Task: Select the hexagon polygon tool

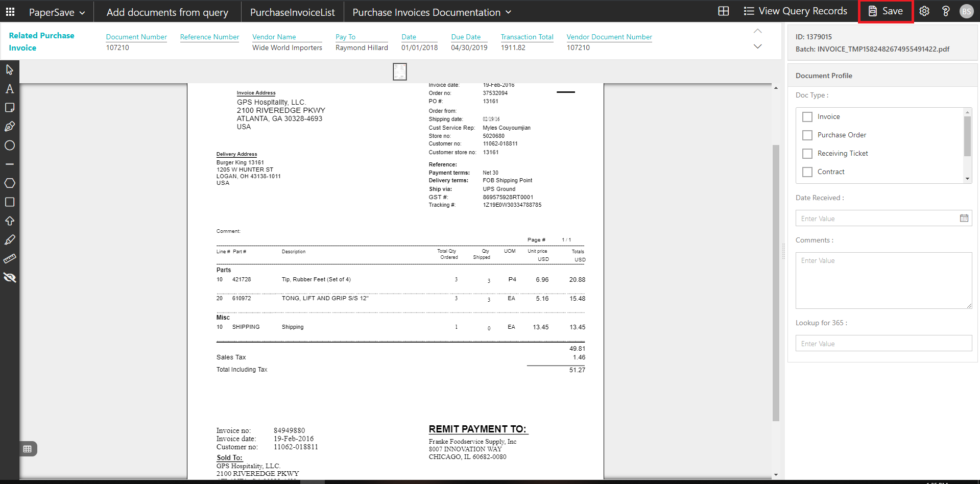Action: (x=9, y=183)
